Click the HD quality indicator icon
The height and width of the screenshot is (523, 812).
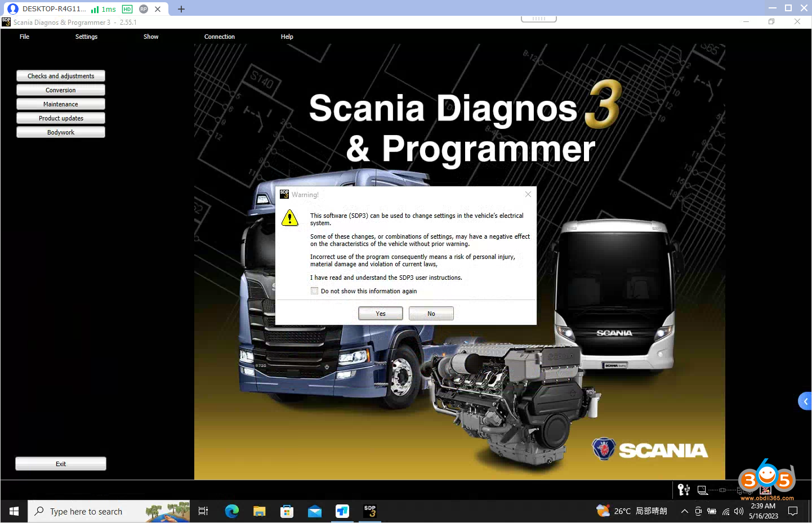[127, 9]
